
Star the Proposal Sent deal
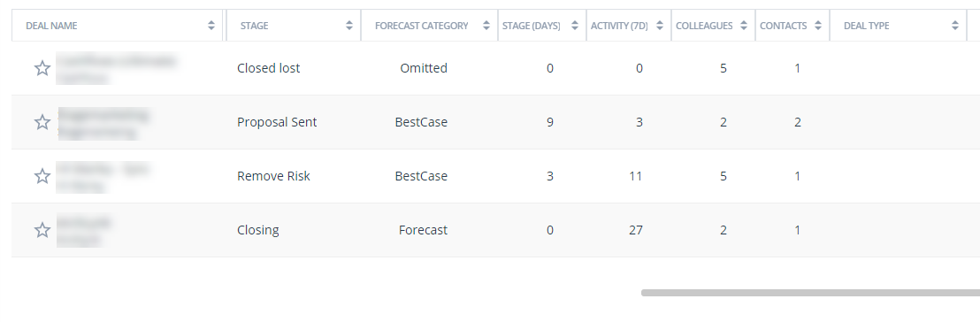[x=42, y=122]
